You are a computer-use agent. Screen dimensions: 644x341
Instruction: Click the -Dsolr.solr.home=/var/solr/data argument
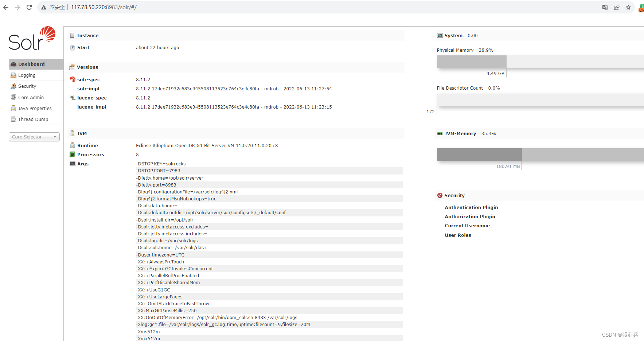click(171, 248)
